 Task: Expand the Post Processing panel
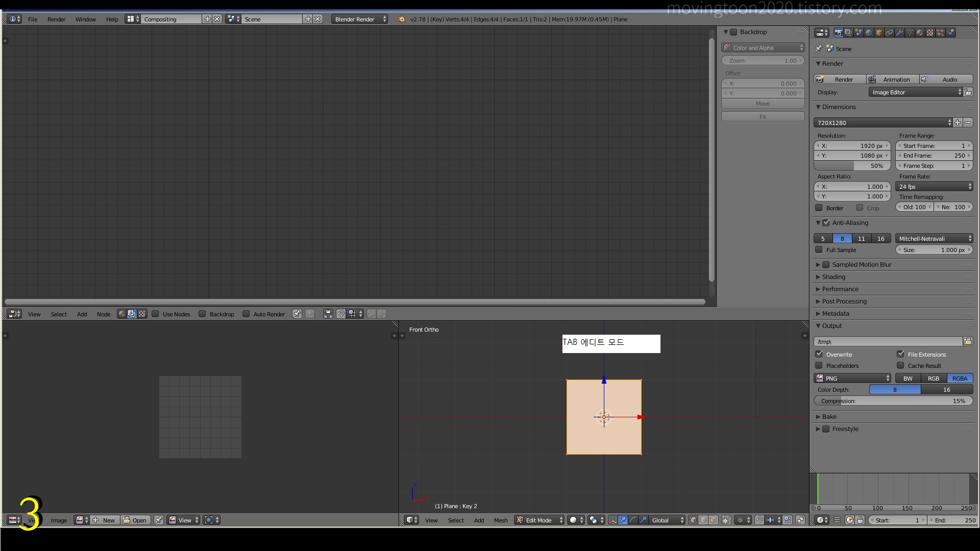point(844,301)
